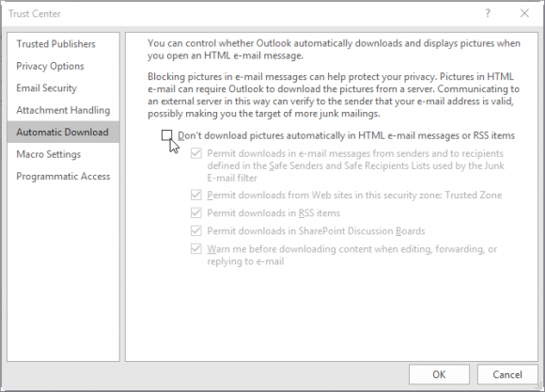The image size is (545, 392).
Task: Switch to Macro Settings
Action: [x=48, y=154]
